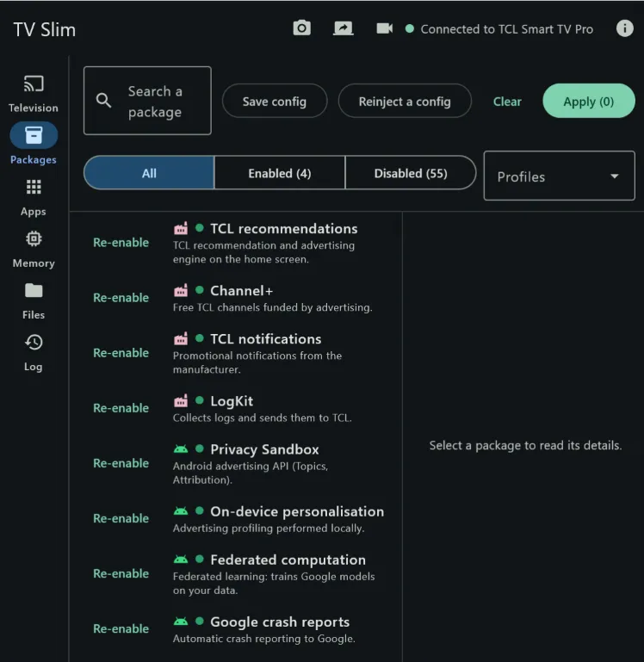
Task: Click Reinject a config button
Action: [405, 101]
